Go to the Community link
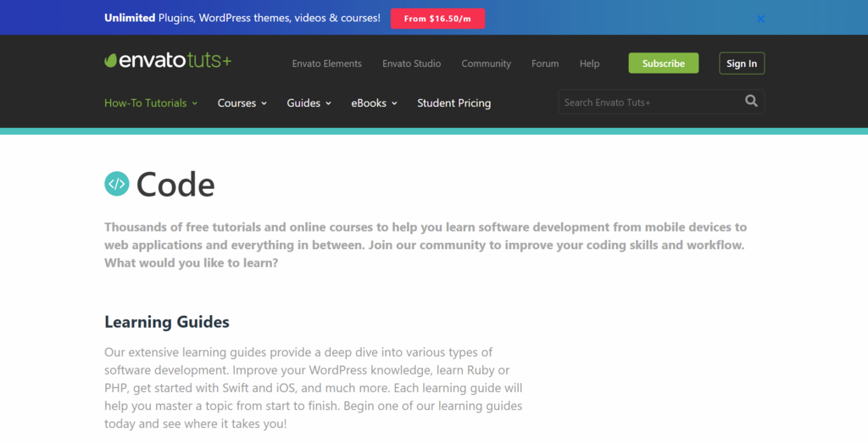 pos(486,64)
